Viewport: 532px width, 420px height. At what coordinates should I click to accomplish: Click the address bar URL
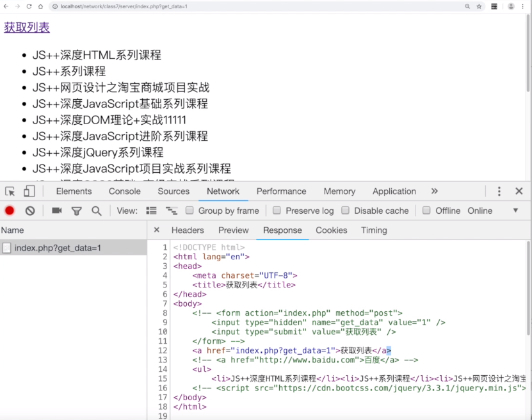click(124, 6)
